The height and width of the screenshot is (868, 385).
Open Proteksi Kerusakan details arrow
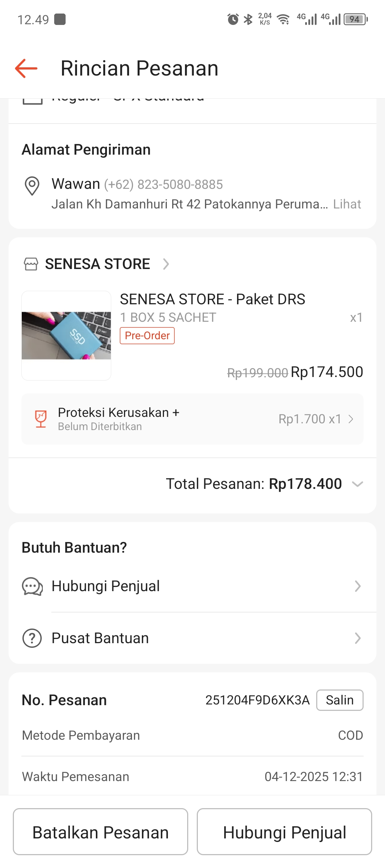point(351,419)
